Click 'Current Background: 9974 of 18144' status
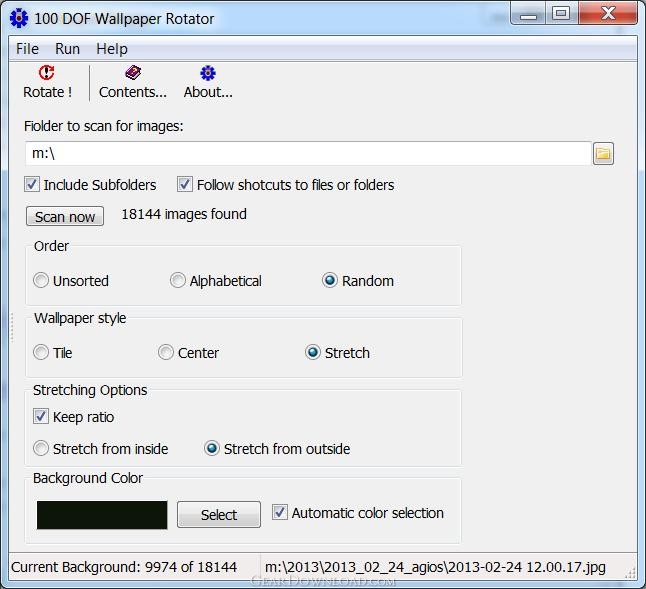The width and height of the screenshot is (646, 589). coord(124,567)
